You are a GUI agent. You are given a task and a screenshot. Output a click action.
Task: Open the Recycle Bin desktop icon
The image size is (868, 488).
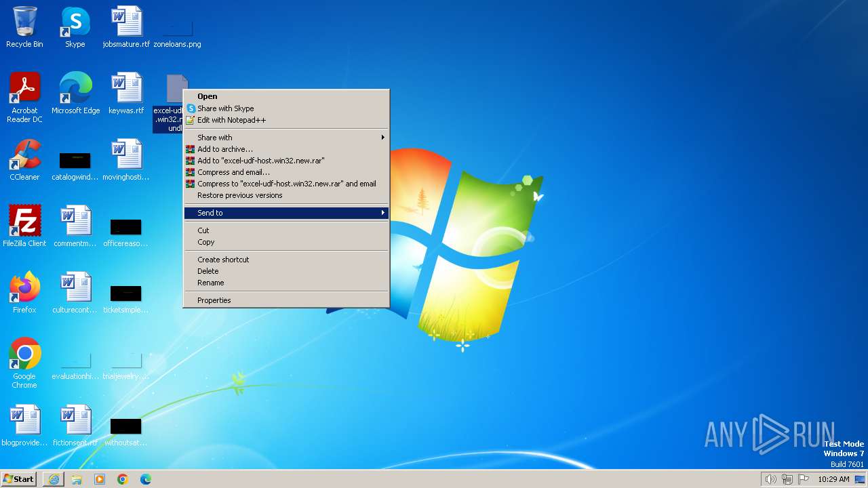pyautogui.click(x=24, y=28)
